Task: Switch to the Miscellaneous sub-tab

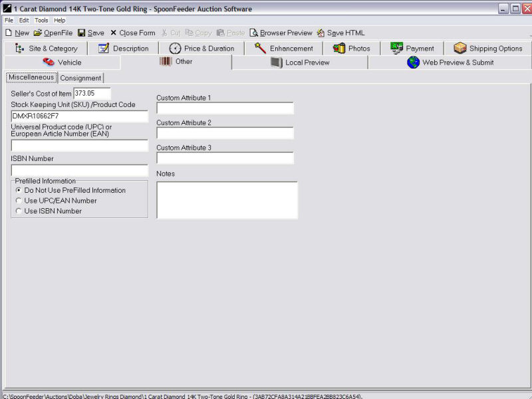Action: click(x=31, y=77)
